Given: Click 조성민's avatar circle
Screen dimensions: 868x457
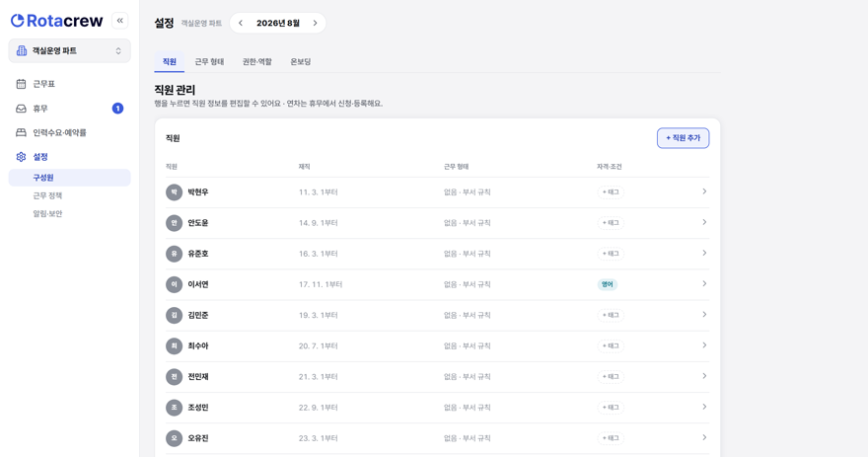Looking at the screenshot, I should point(174,408).
